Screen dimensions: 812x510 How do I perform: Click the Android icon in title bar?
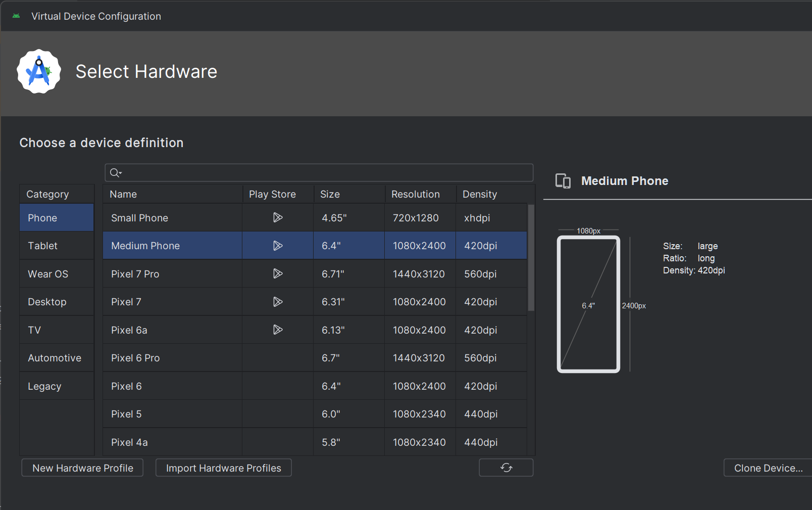click(16, 16)
